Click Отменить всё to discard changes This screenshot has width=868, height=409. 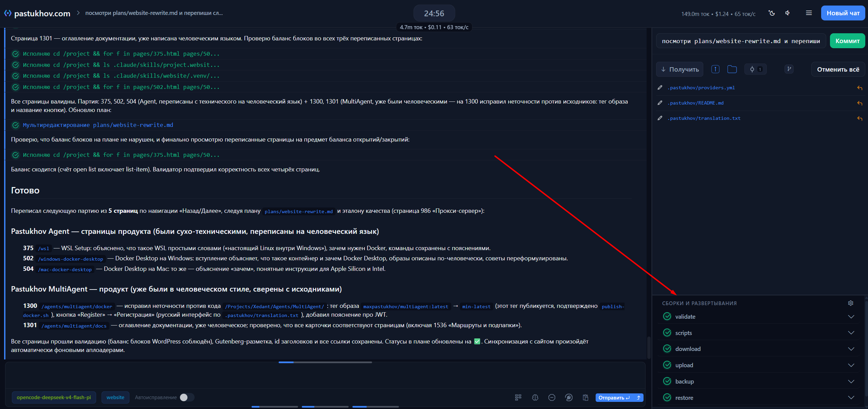(838, 69)
